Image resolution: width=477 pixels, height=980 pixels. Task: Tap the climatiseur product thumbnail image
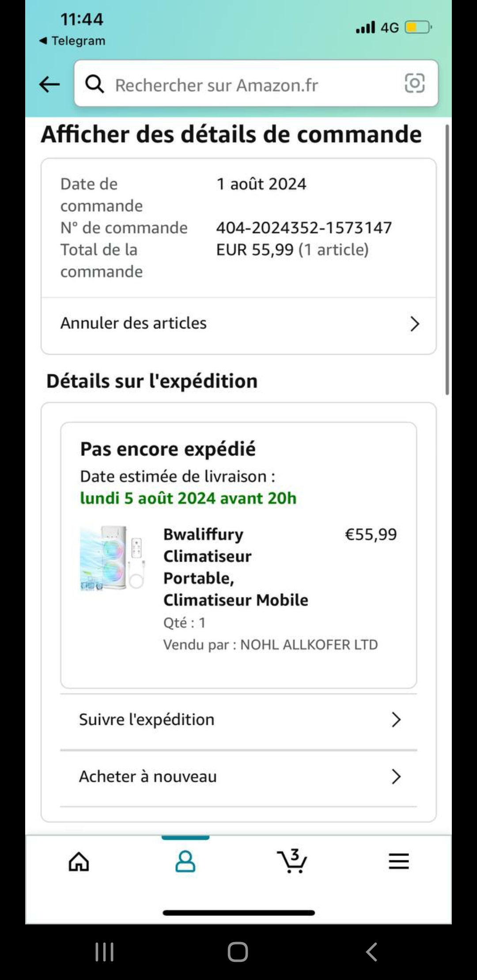coord(113,558)
